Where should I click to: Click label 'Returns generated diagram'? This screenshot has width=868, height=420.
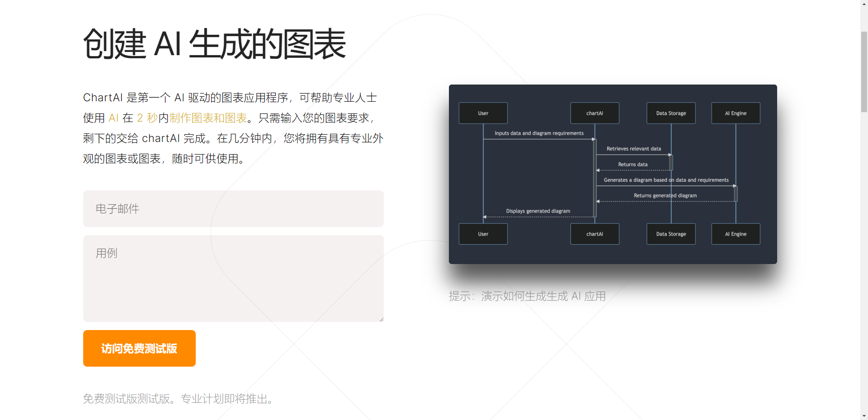(665, 196)
